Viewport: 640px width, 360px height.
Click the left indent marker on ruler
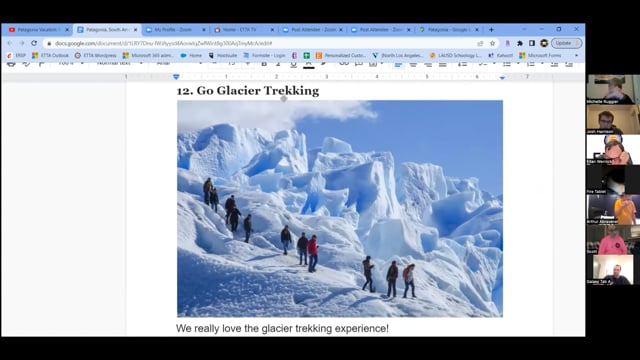(176, 77)
